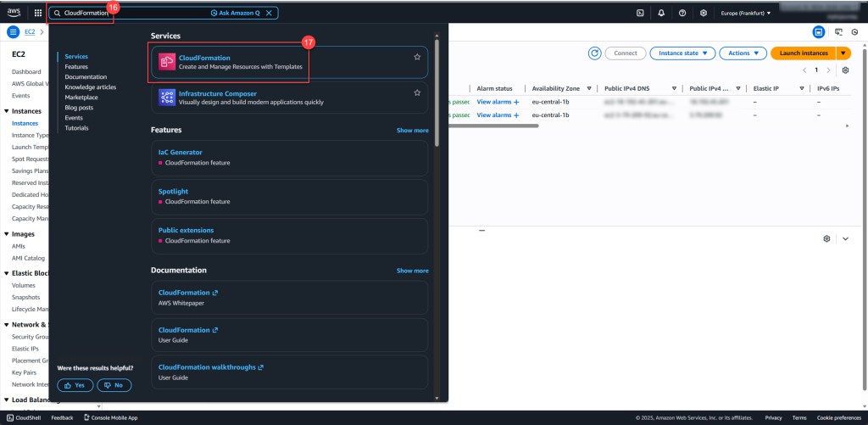The height and width of the screenshot is (425, 868).
Task: Toggle the EC2 side navigation hamburger icon
Action: point(14,32)
